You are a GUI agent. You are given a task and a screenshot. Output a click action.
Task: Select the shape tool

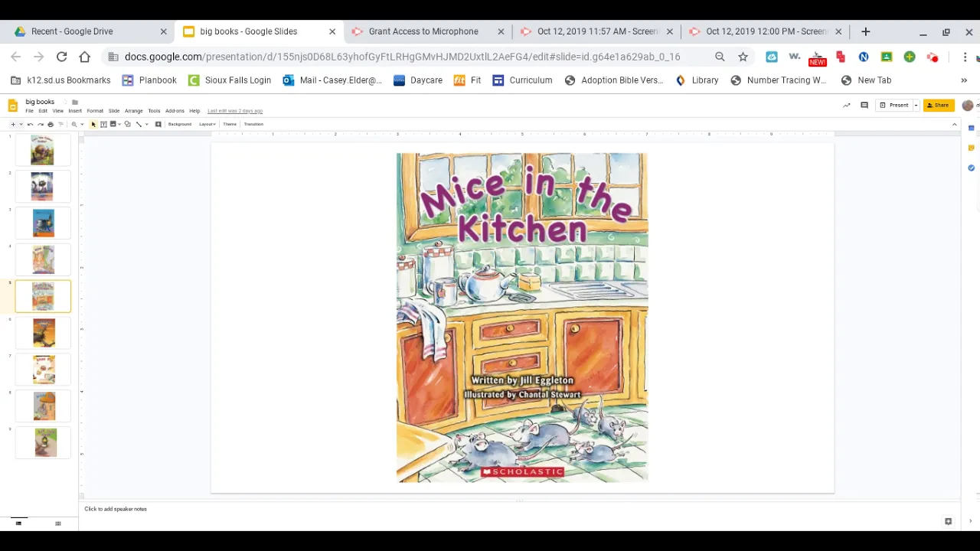pos(127,124)
